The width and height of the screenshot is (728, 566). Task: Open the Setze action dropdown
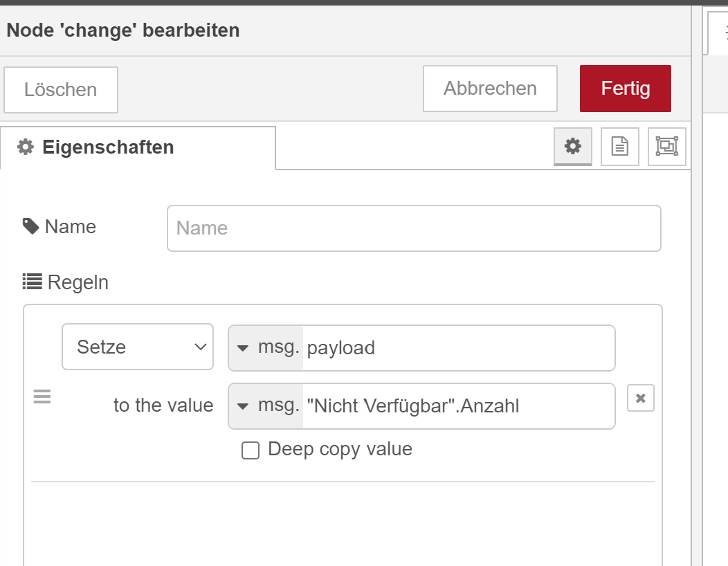(138, 347)
